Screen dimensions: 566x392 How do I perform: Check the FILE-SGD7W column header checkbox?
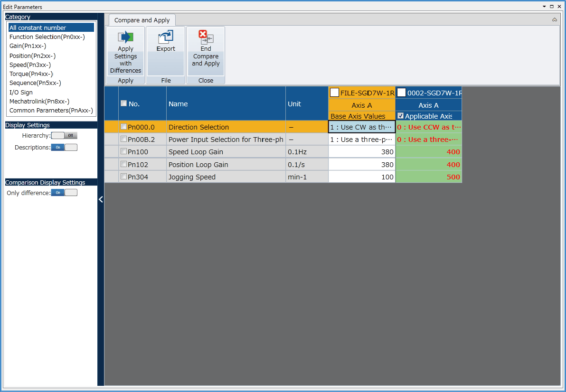point(334,93)
